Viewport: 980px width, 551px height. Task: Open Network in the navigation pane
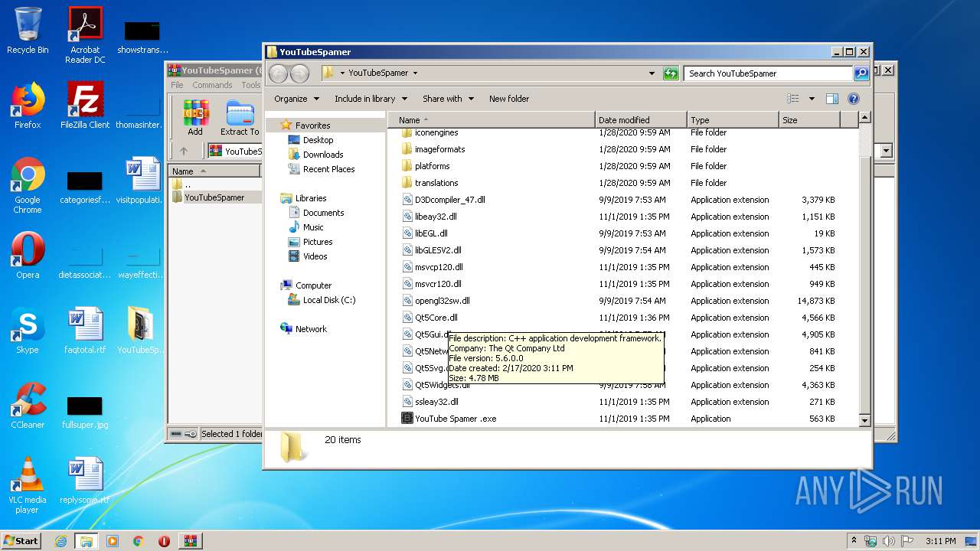coord(311,329)
